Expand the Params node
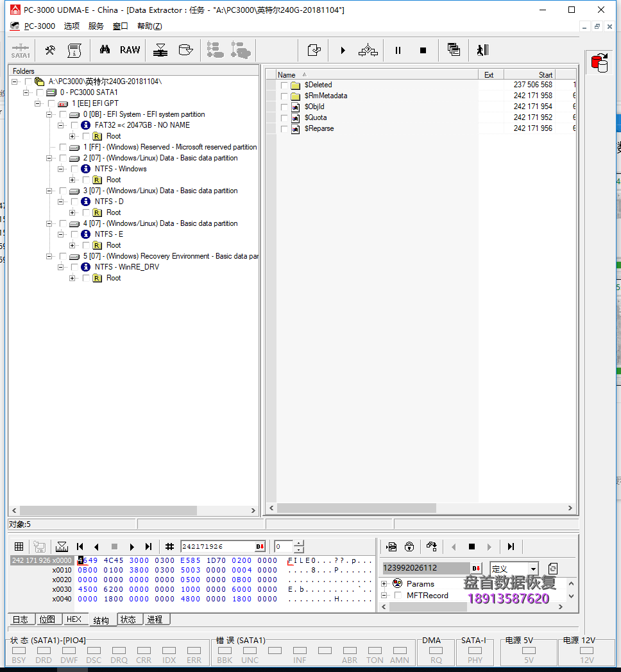 pyautogui.click(x=384, y=583)
